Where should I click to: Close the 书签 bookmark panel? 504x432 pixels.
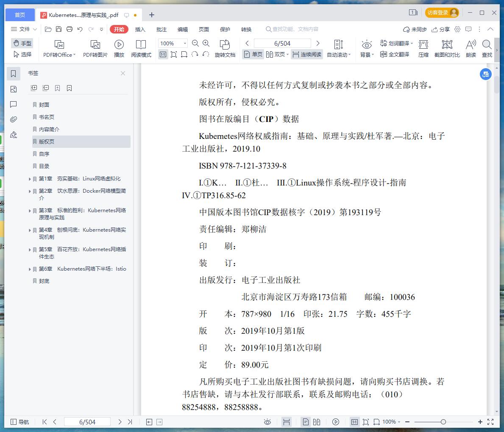123,73
